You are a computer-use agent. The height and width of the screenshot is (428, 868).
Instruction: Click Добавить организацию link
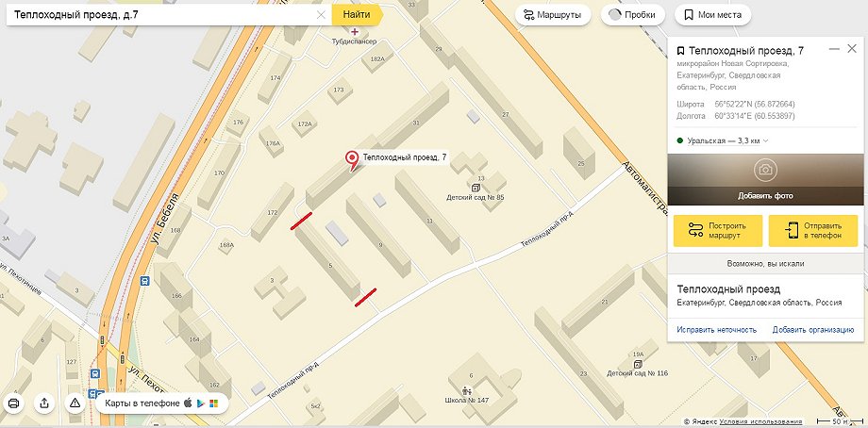point(813,330)
